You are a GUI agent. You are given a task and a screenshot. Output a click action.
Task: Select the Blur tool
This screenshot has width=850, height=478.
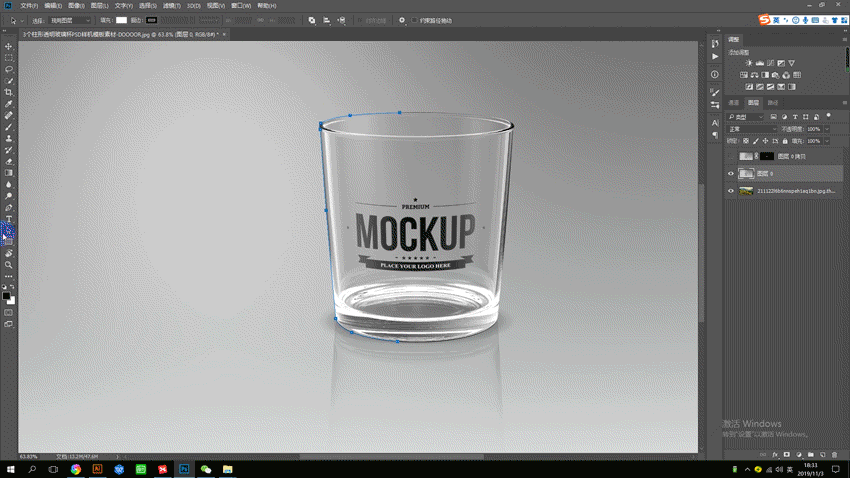tap(9, 185)
